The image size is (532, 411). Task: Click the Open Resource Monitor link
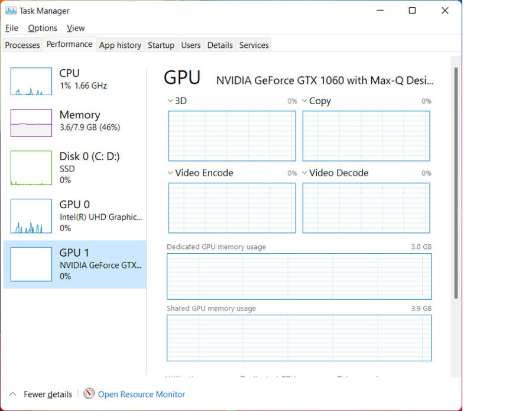(x=141, y=394)
